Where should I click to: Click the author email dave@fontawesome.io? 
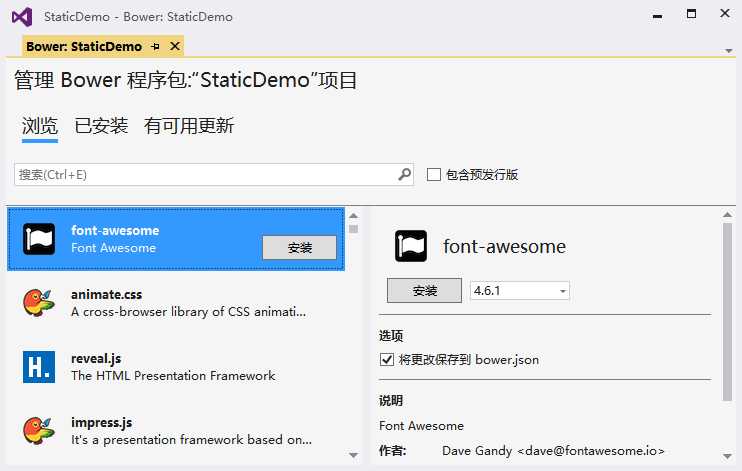pyautogui.click(x=591, y=451)
